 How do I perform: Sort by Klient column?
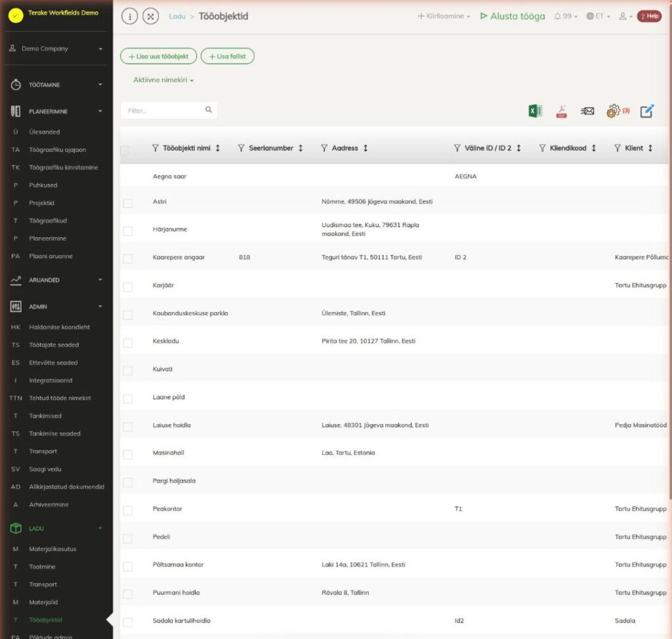[650, 148]
